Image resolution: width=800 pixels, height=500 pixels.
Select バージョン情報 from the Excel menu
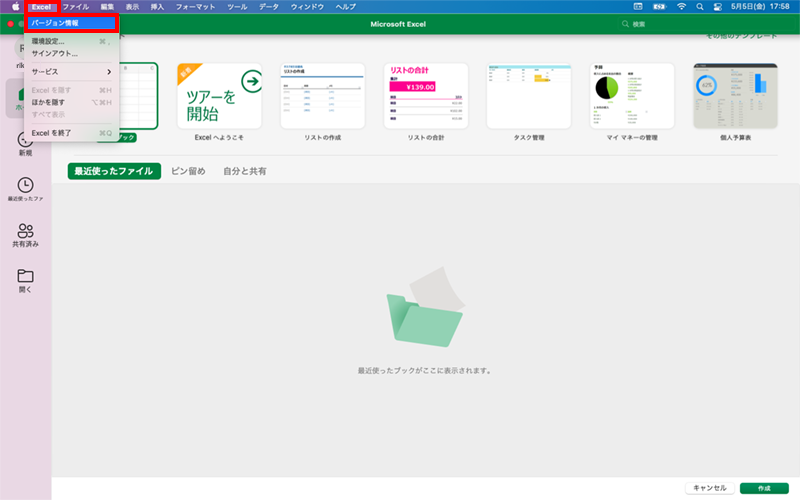pos(71,23)
